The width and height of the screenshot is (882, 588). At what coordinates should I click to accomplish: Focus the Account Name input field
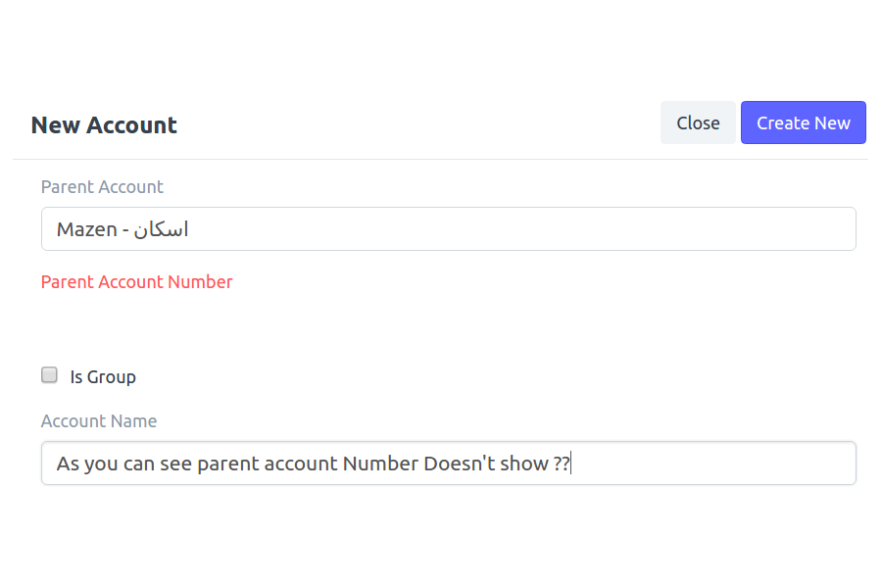click(x=448, y=464)
